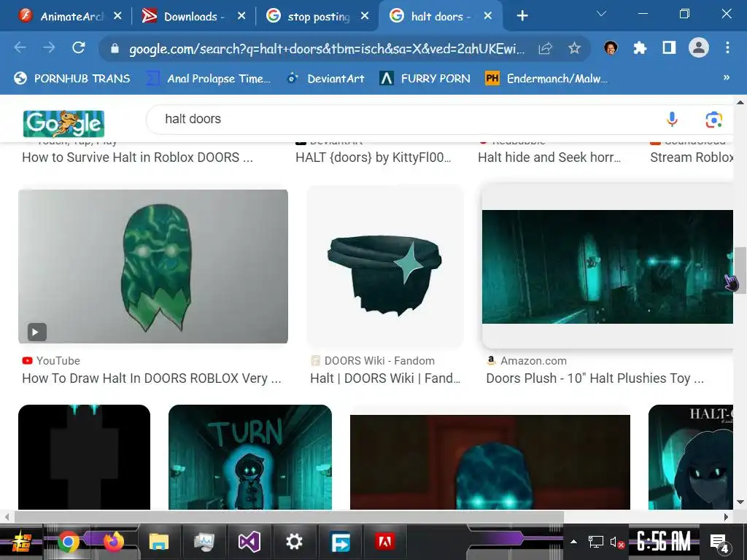
Task: Bookmark this page with the star icon
Action: (574, 47)
